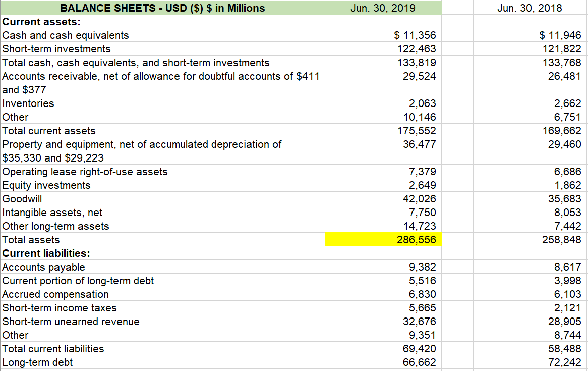Click the 6,751 value cell
The width and height of the screenshot is (588, 371).
coord(568,117)
